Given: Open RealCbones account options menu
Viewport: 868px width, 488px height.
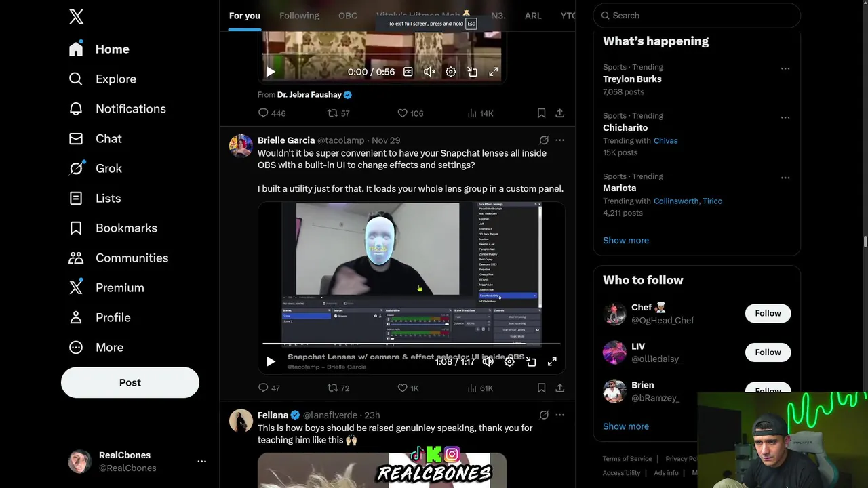Looking at the screenshot, I should (x=201, y=461).
